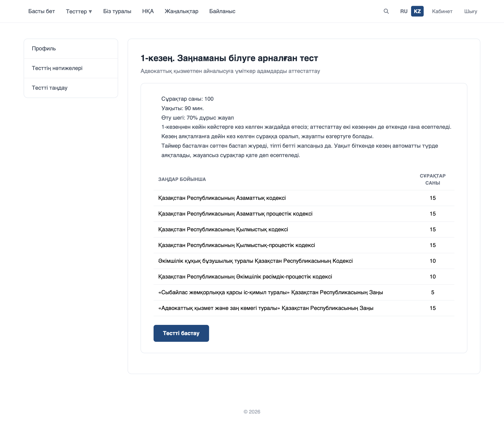The width and height of the screenshot is (504, 424).
Task: Go to Біз туралы page
Action: (117, 11)
